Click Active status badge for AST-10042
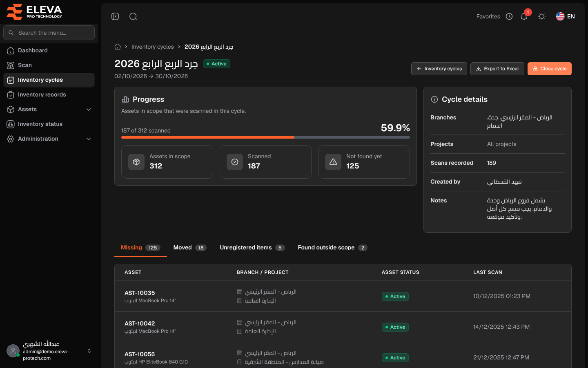This screenshot has height=368, width=588. pyautogui.click(x=395, y=327)
